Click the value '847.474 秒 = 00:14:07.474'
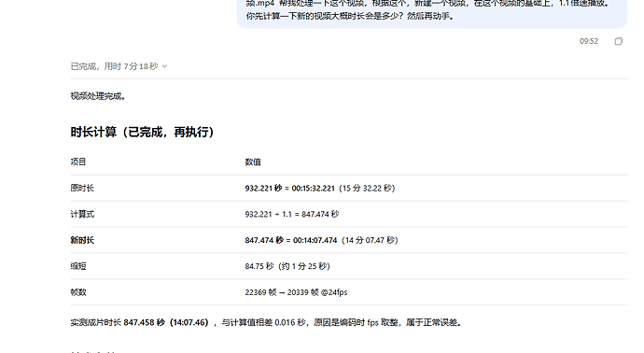The height and width of the screenshot is (353, 644). pos(291,240)
